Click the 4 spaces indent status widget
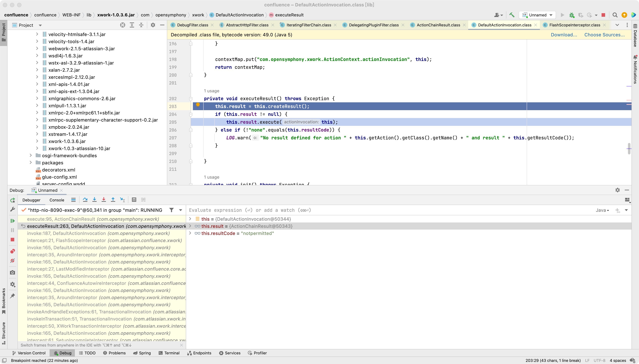The image size is (639, 364). click(618, 360)
